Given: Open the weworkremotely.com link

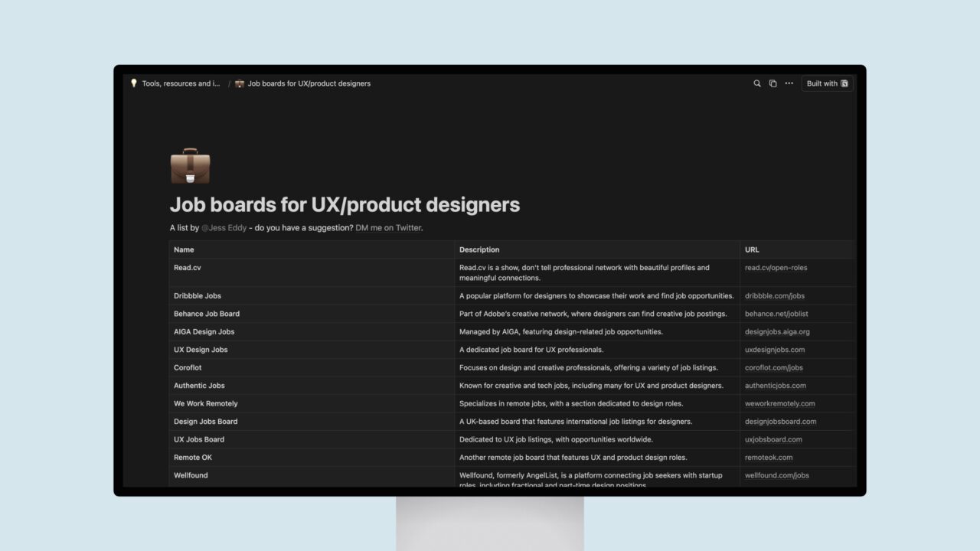Looking at the screenshot, I should point(780,404).
